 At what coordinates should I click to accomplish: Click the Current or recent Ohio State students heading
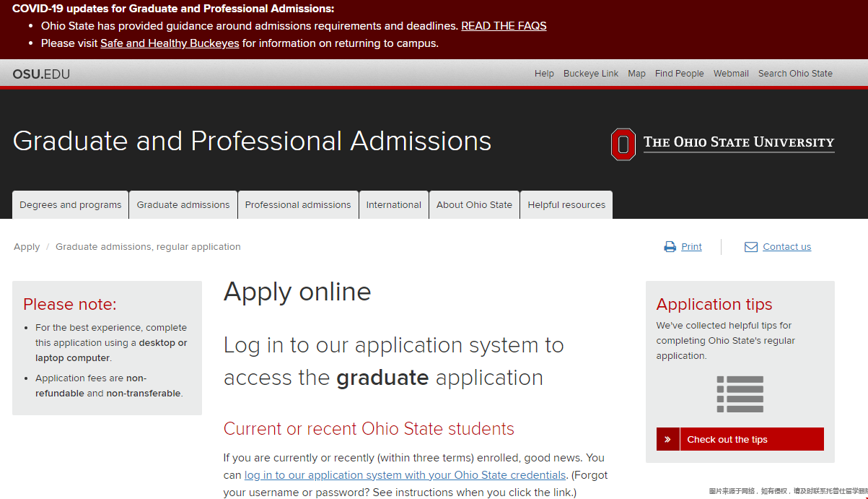369,429
